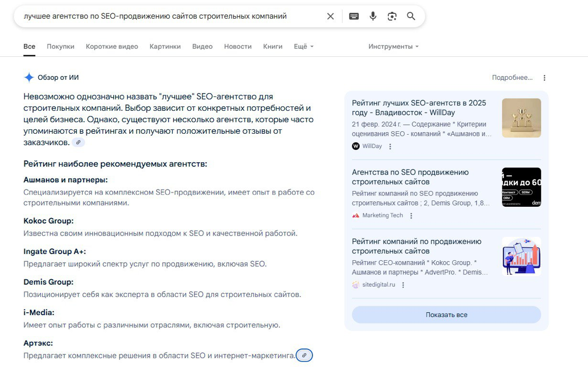Click the Артэкс heading
The image size is (588, 371).
[38, 343]
